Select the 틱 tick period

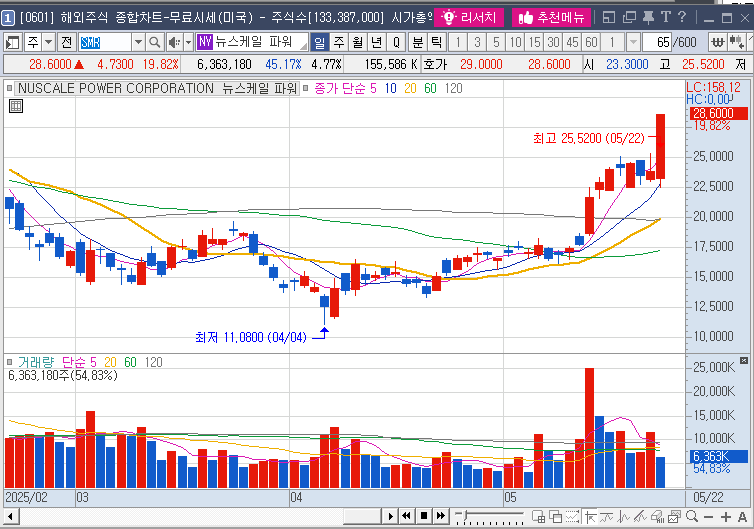pos(437,42)
